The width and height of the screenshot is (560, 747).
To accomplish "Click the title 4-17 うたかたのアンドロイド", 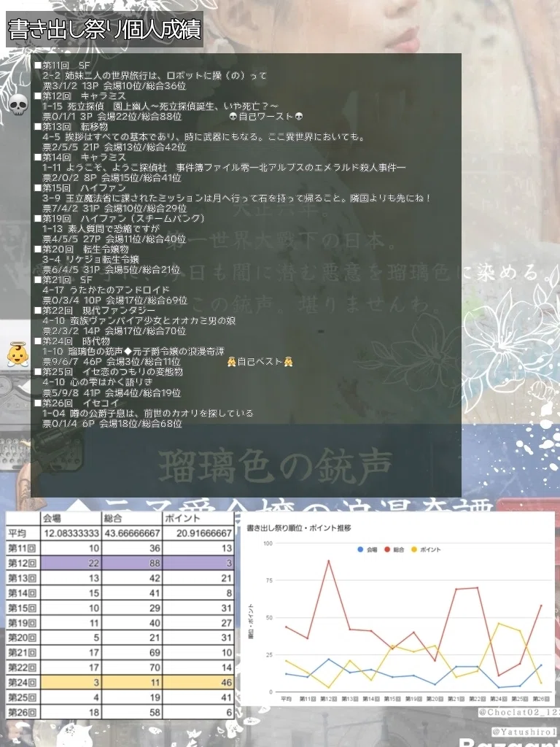I will tap(106, 290).
